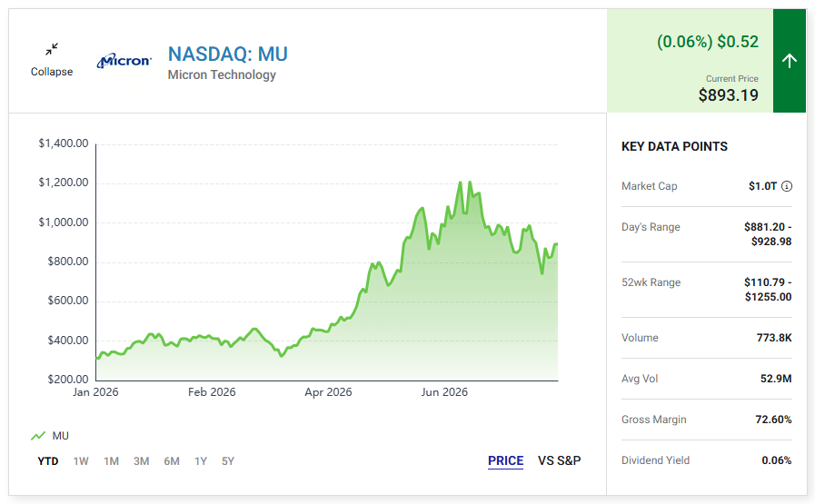Click the $1,200.00 y-axis label

pyautogui.click(x=64, y=183)
